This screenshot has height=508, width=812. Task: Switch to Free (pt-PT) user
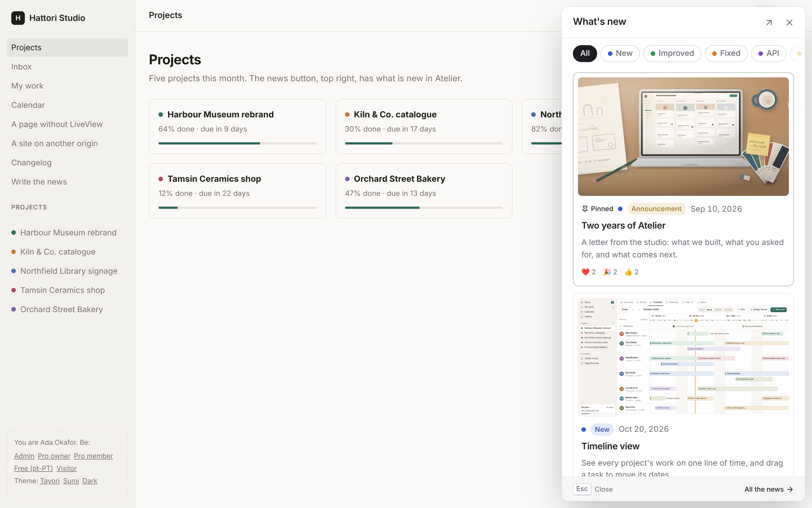[x=34, y=468]
